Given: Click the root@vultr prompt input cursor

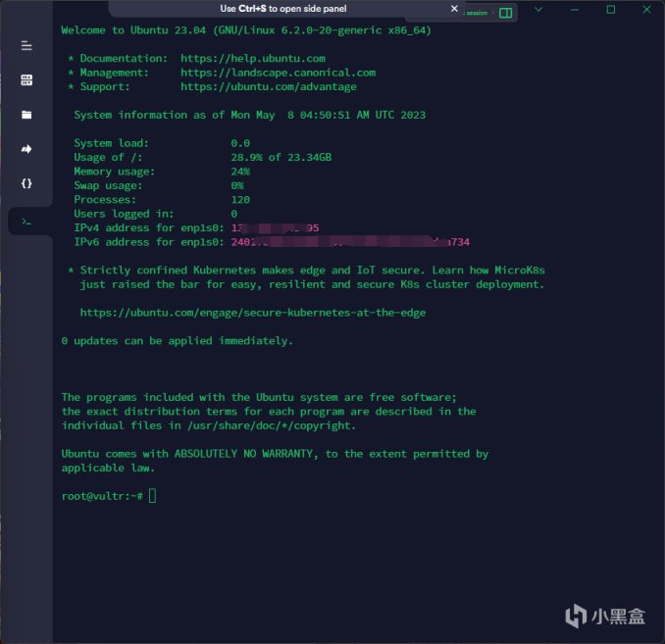Looking at the screenshot, I should coord(152,496).
